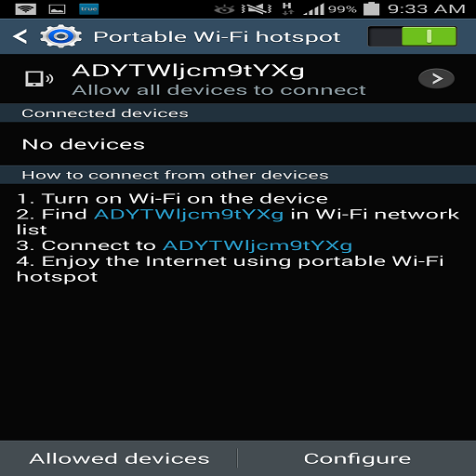Tap the battery icon in status bar
Screen dimensions: 476x476
coord(371,8)
